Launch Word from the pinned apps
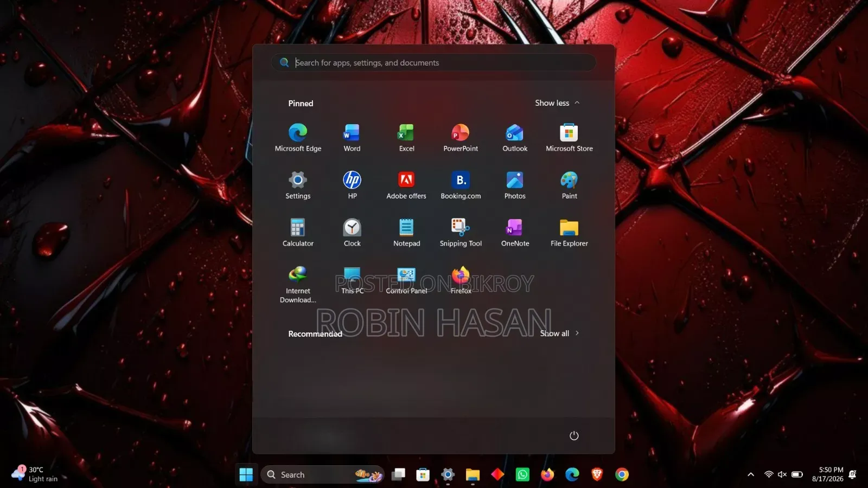Image resolution: width=868 pixels, height=488 pixels. tap(352, 137)
